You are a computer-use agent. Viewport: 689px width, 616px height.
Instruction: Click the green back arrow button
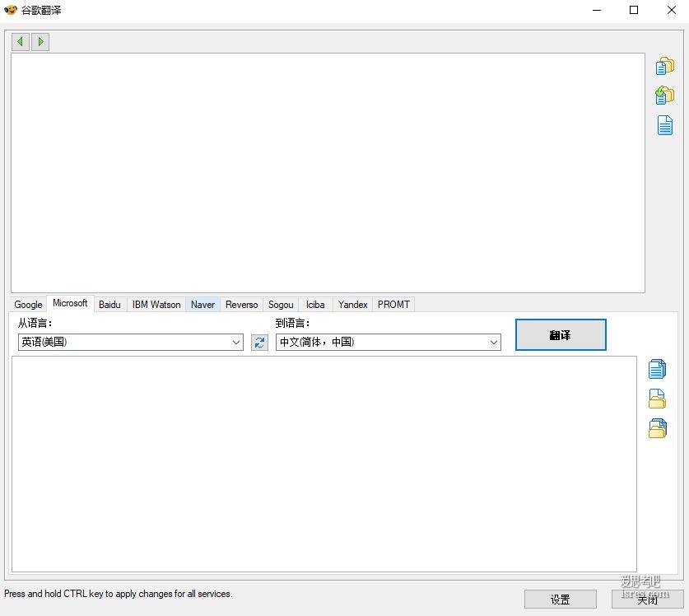point(21,42)
